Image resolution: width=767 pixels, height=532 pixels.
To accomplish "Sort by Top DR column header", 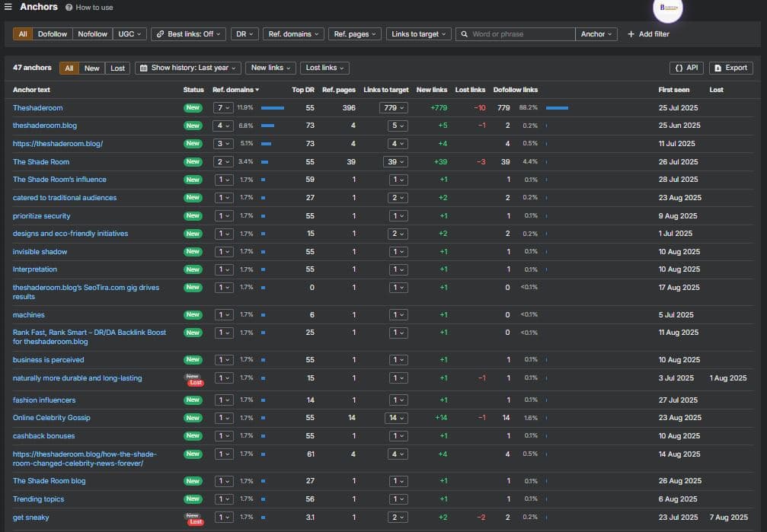I will point(303,90).
